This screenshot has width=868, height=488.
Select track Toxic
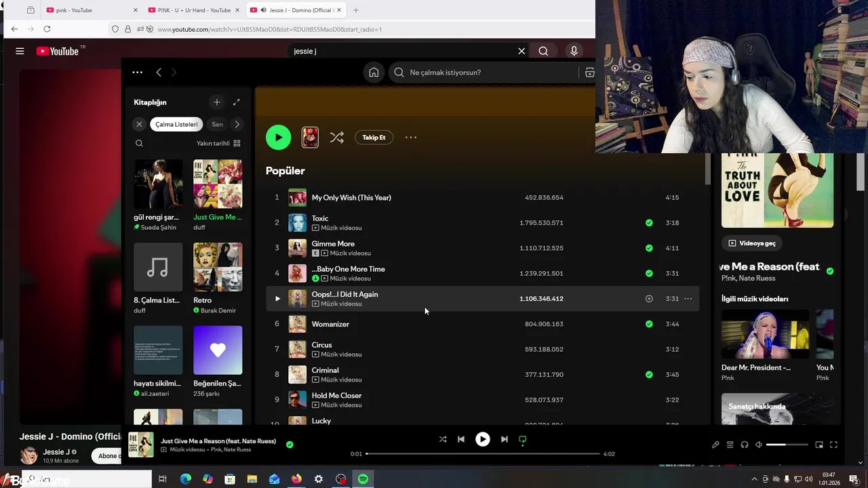(320, 218)
